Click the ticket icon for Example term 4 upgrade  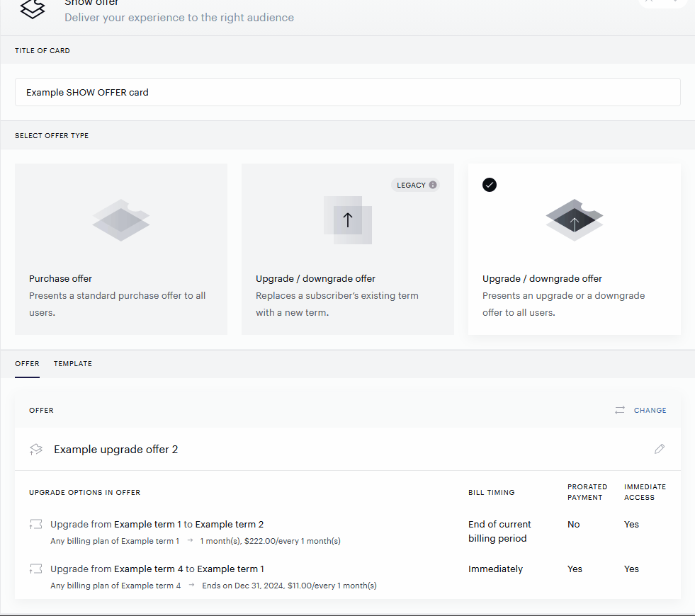click(36, 569)
